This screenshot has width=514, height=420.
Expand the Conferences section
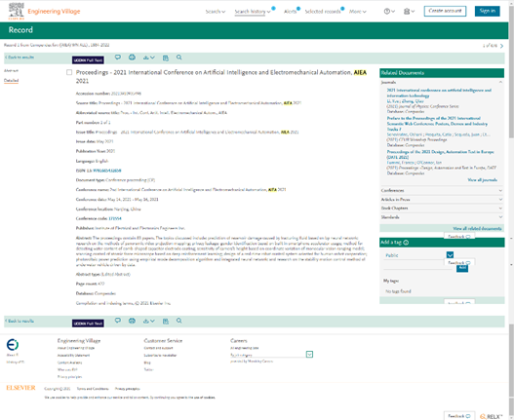[442, 190]
